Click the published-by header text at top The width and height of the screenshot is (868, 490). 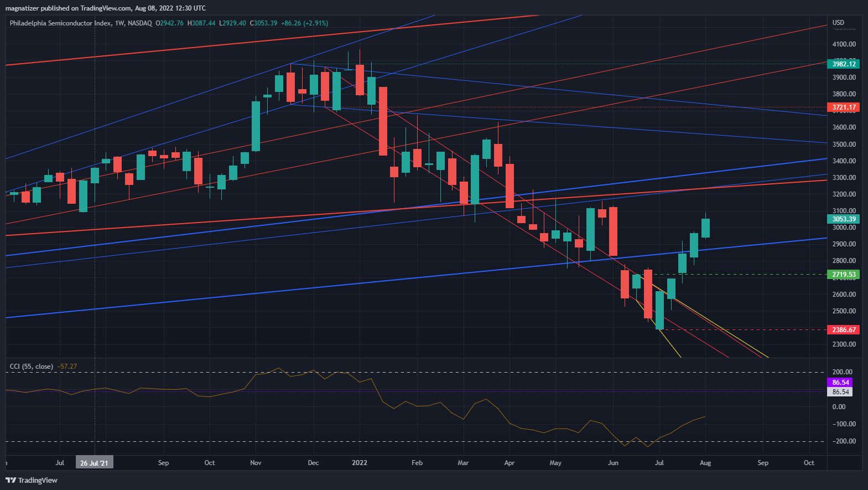(x=106, y=8)
